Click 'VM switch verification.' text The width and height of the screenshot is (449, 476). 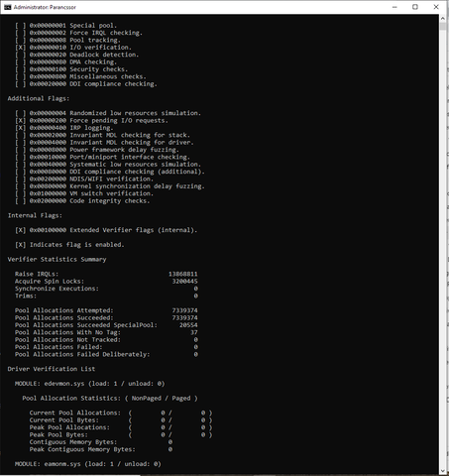(112, 193)
